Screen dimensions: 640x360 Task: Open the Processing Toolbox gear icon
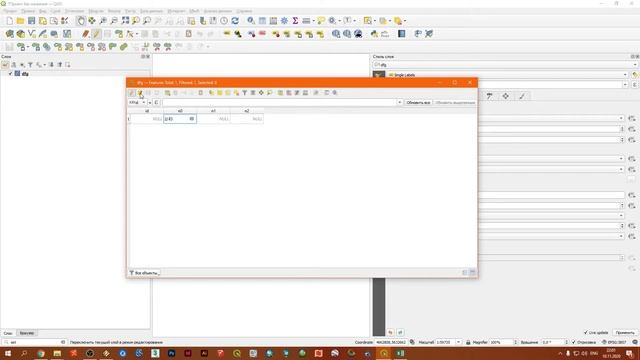pyautogui.click(x=284, y=20)
